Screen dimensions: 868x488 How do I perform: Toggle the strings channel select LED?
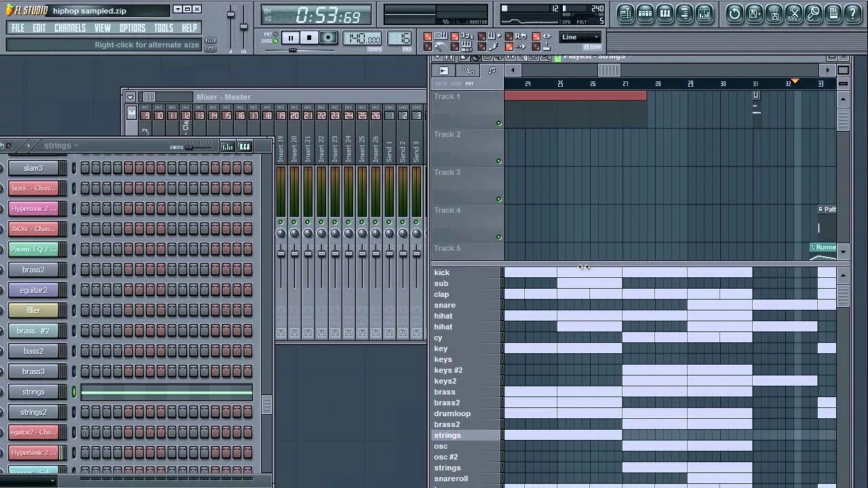coord(74,392)
